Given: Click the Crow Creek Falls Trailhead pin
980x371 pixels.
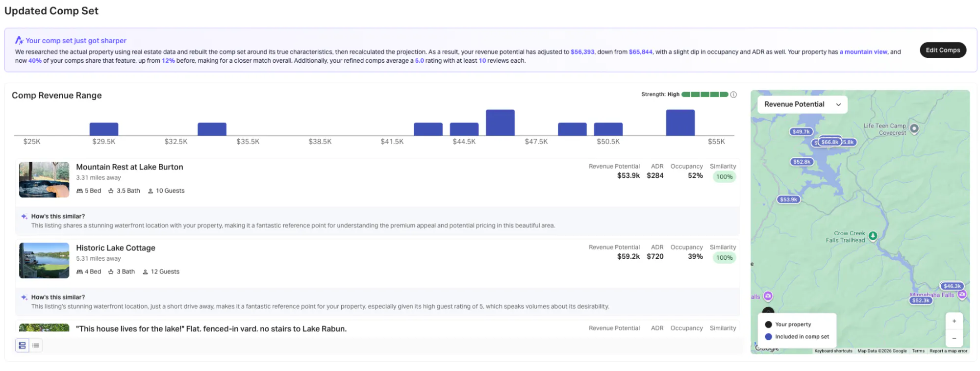Looking at the screenshot, I should [873, 236].
